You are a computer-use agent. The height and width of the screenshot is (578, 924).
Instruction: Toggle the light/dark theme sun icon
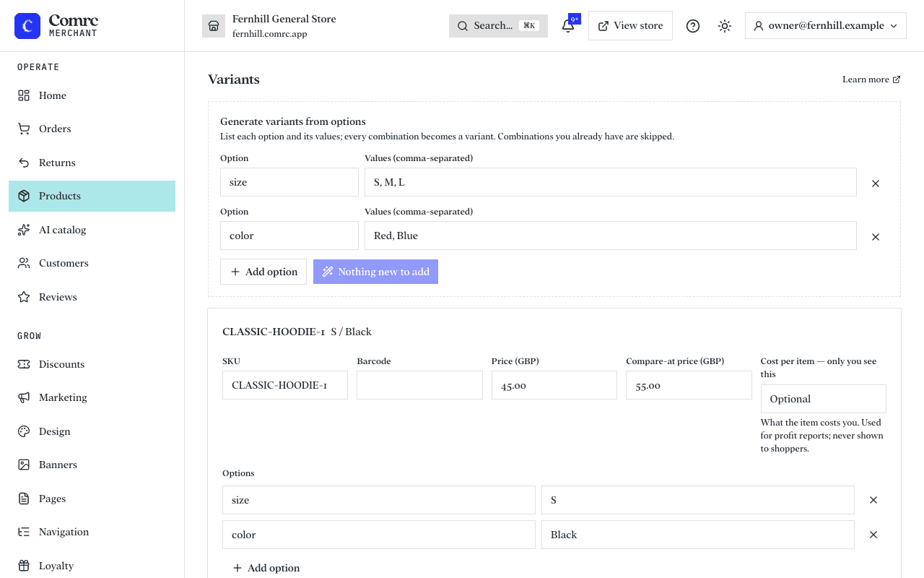point(725,26)
